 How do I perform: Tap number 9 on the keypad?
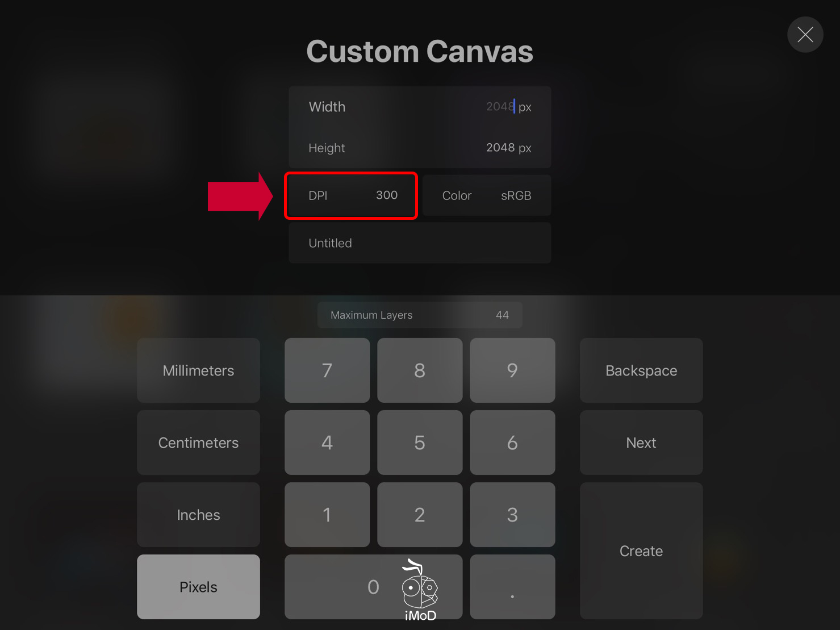(x=512, y=370)
